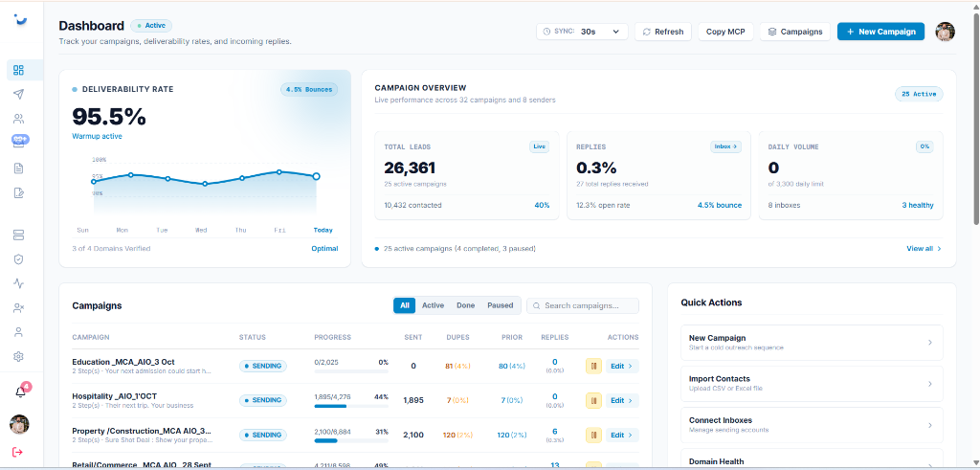The width and height of the screenshot is (980, 470).
Task: Click the 25 Active badge
Action: pos(919,94)
